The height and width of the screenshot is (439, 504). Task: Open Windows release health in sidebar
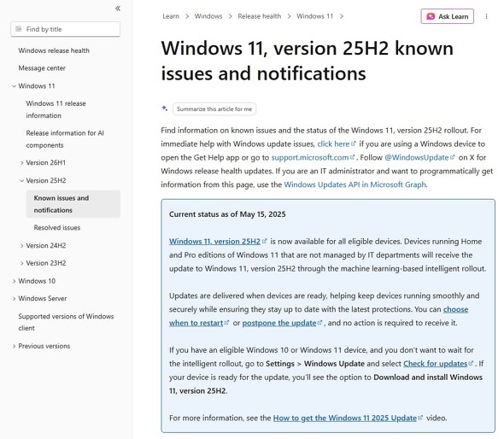[x=54, y=50]
